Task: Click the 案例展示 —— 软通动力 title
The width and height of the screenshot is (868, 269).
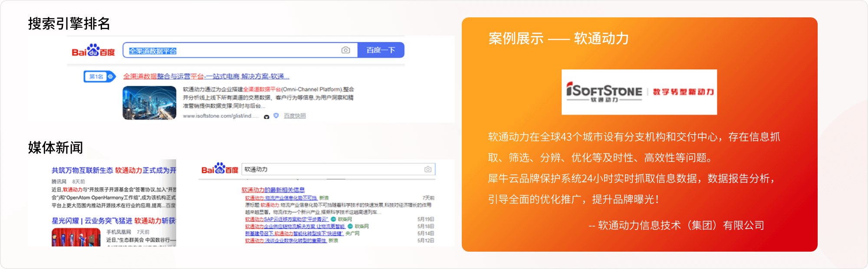Action: (559, 39)
